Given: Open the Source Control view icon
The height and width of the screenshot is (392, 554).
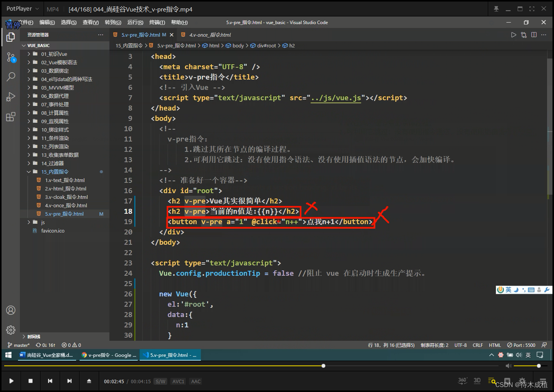Looking at the screenshot, I should (11, 58).
